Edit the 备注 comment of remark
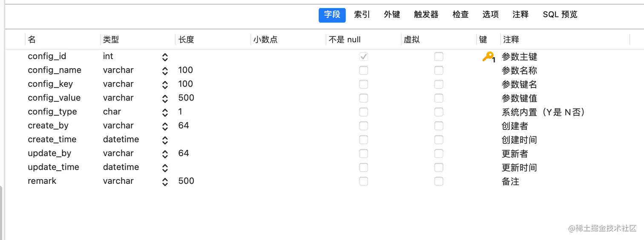This screenshot has width=644, height=240. pyautogui.click(x=510, y=181)
